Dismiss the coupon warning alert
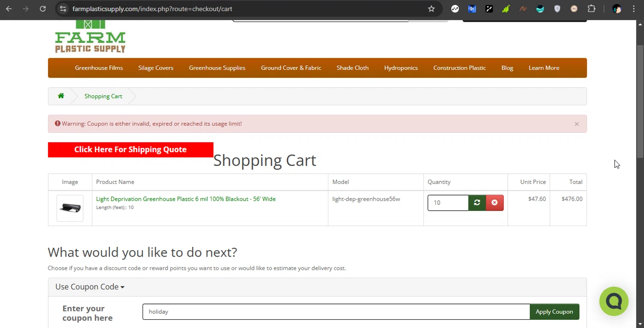644x328 pixels. 577,124
